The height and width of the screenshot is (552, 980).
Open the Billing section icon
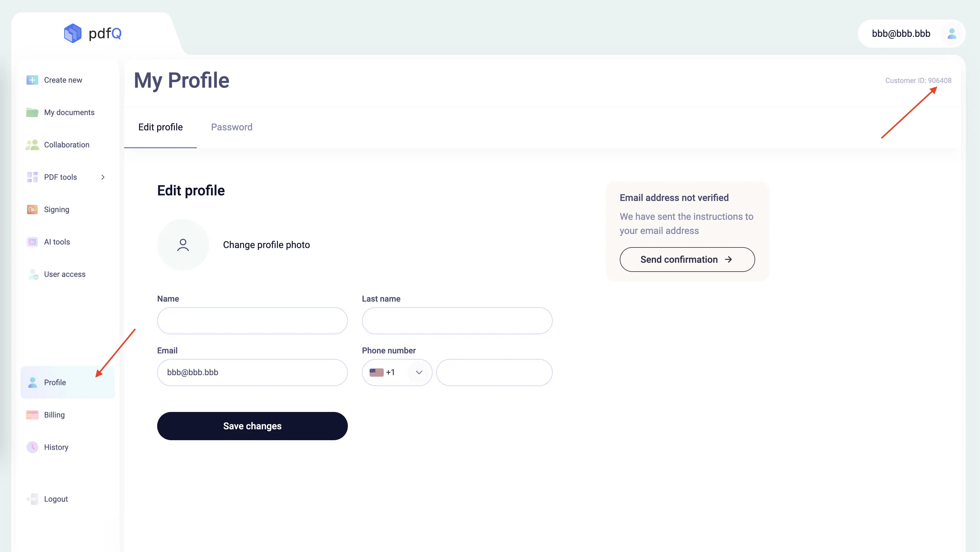[32, 415]
